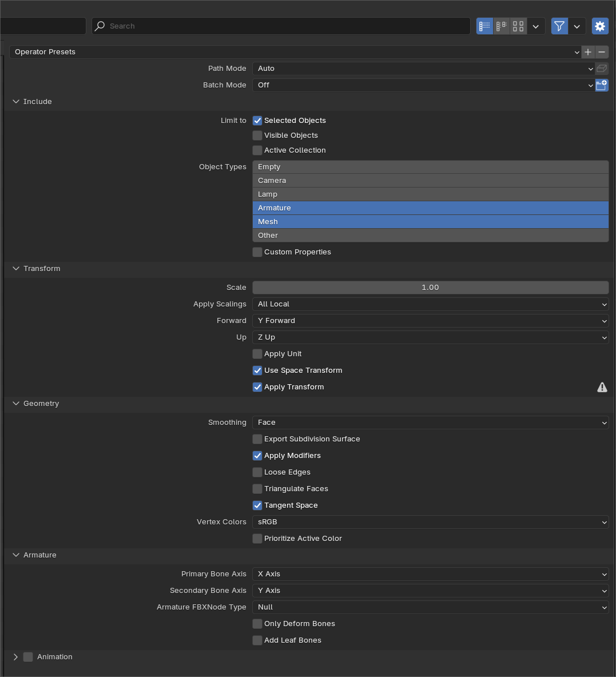Open Secondary Bone Axis dropdown
This screenshot has height=677, width=616.
(431, 591)
